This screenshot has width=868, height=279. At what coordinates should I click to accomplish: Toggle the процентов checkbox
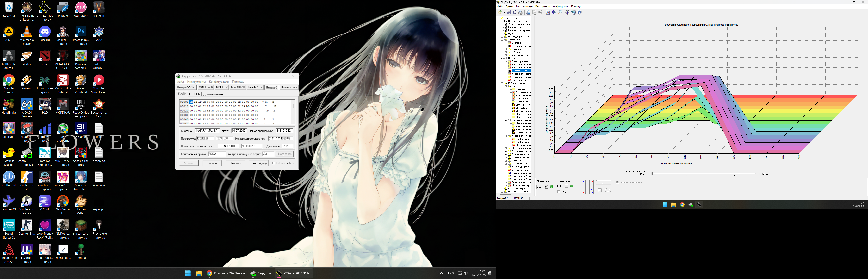pyautogui.click(x=559, y=192)
